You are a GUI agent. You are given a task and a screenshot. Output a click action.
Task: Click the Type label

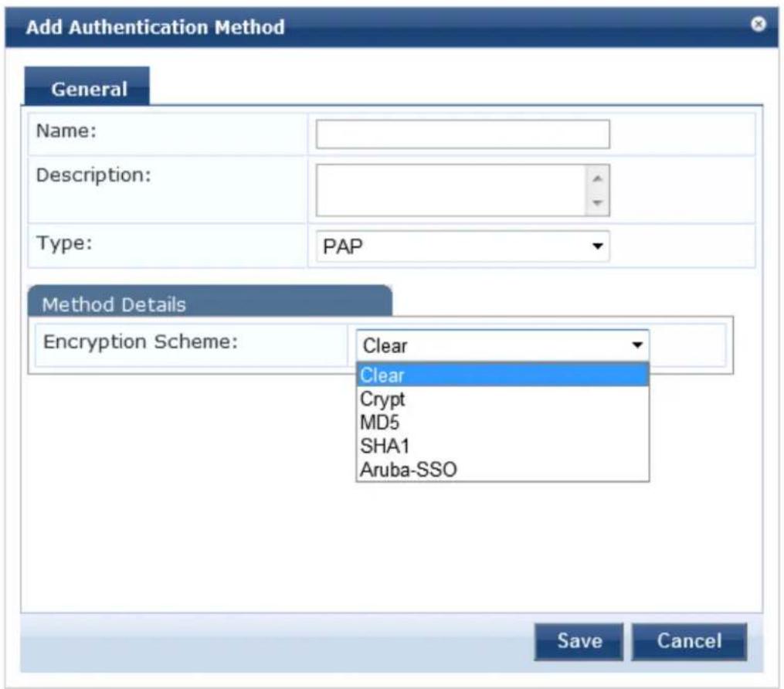pos(64,243)
